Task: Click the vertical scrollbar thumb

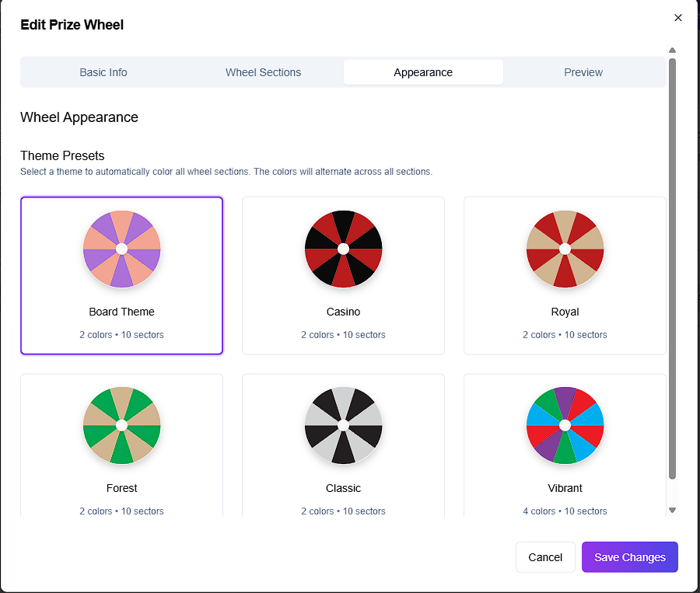Action: pyautogui.click(x=673, y=264)
